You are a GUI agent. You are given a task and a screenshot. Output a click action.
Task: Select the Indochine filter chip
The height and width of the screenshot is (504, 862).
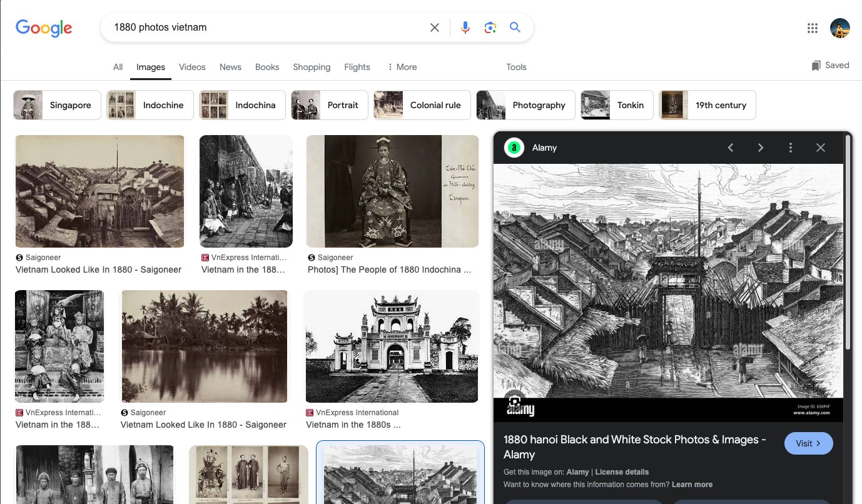coord(150,105)
